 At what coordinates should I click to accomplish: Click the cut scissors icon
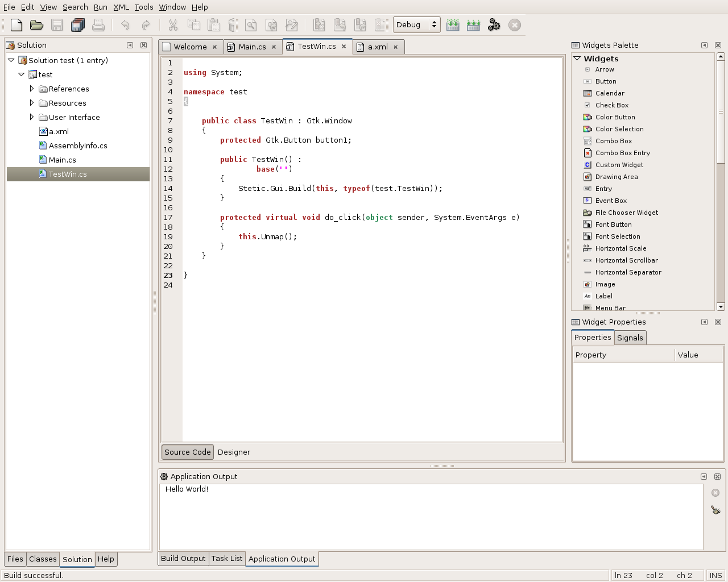click(173, 25)
